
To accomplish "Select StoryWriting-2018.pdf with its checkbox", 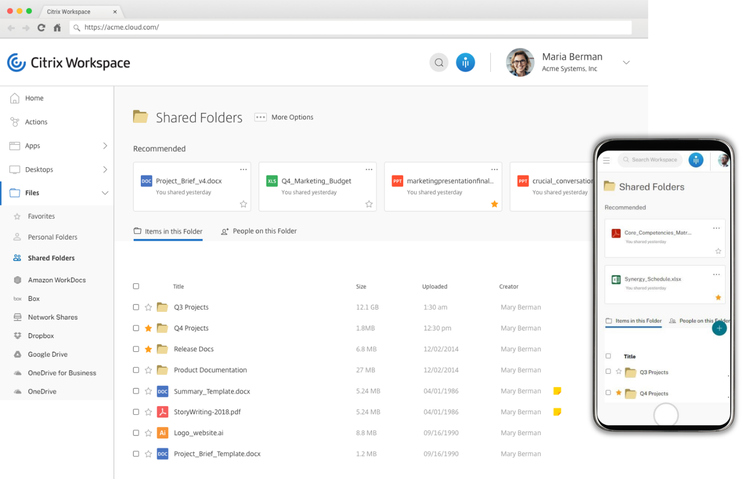I will point(136,412).
